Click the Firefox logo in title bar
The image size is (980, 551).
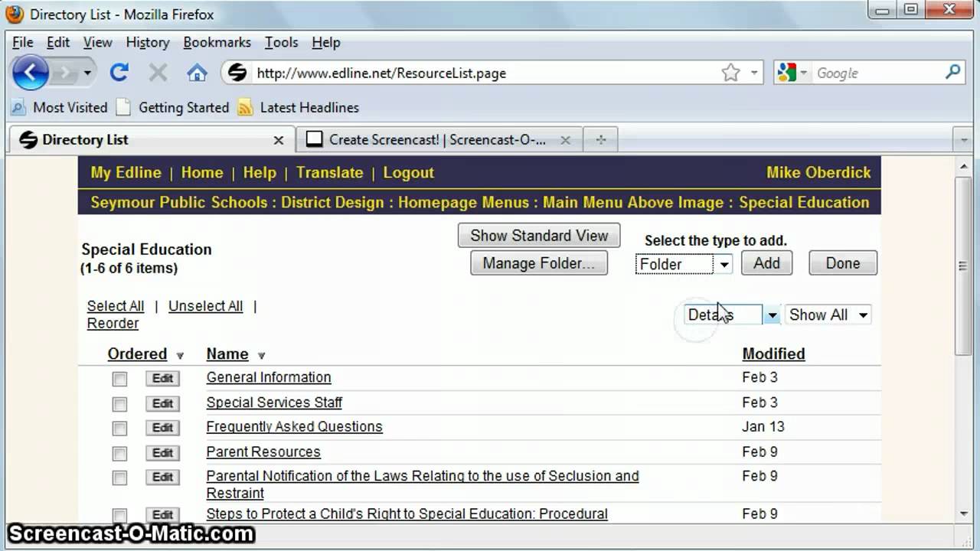15,14
